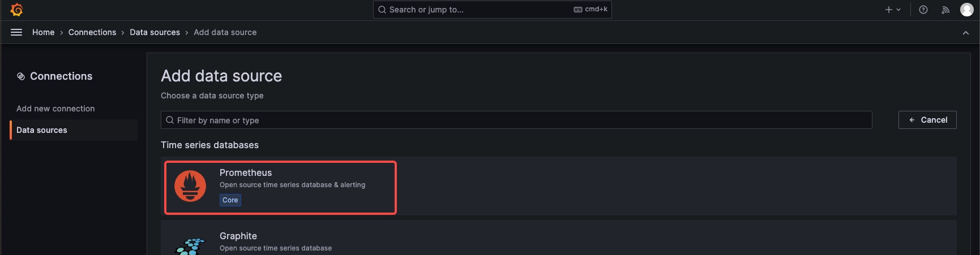Select the Prometheus data source card
This screenshot has width=980, height=255.
(x=280, y=188)
